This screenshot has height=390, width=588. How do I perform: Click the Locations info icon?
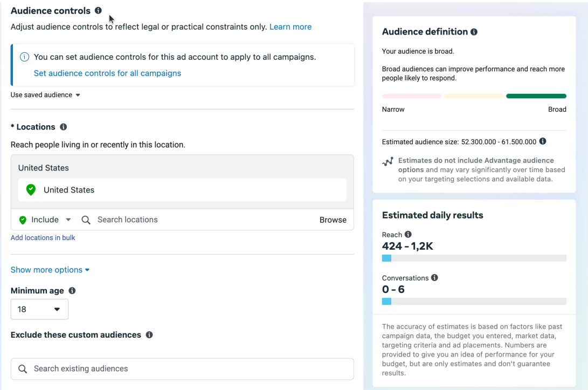63,127
